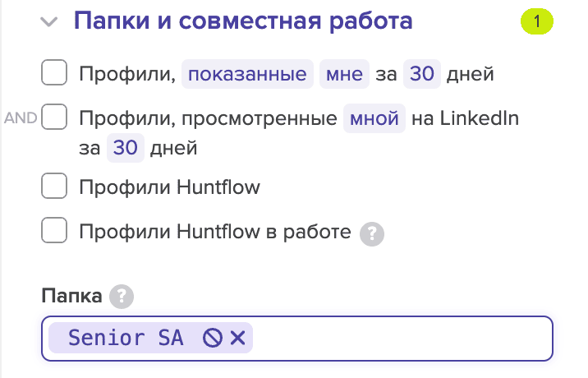The width and height of the screenshot is (588, 378).
Task: Collapse the Папки и совместная работа section chevron
Action: [50, 21]
